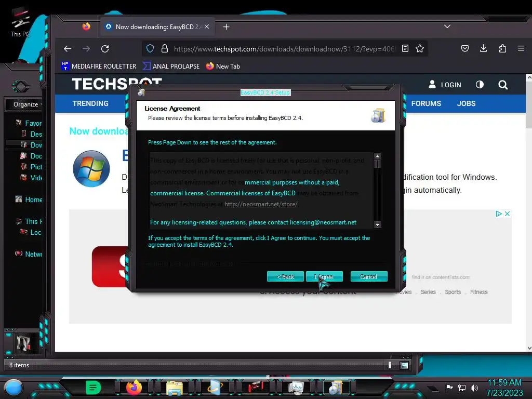Click the Back button in the setup dialog
The height and width of the screenshot is (399, 532).
(285, 276)
